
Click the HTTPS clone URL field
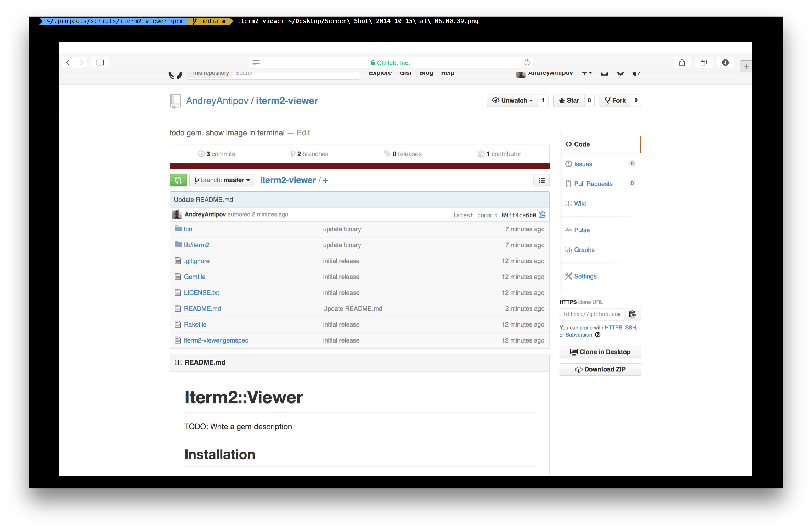[591, 314]
